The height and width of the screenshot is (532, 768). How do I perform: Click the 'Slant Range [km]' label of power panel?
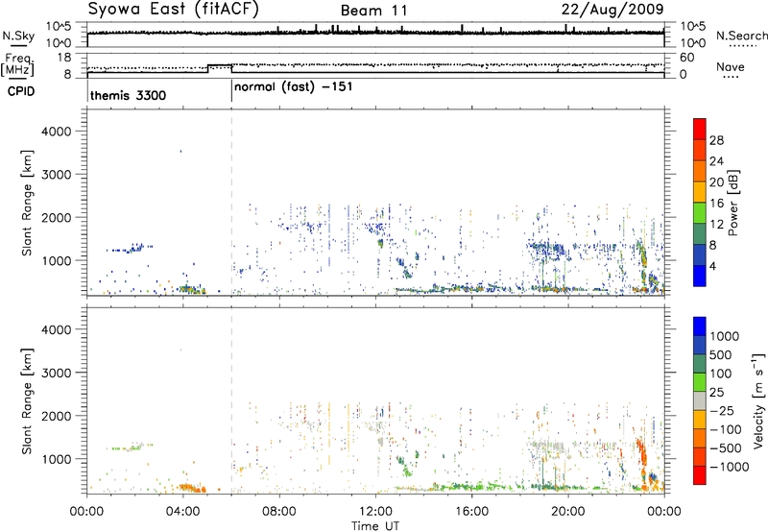pyautogui.click(x=27, y=203)
